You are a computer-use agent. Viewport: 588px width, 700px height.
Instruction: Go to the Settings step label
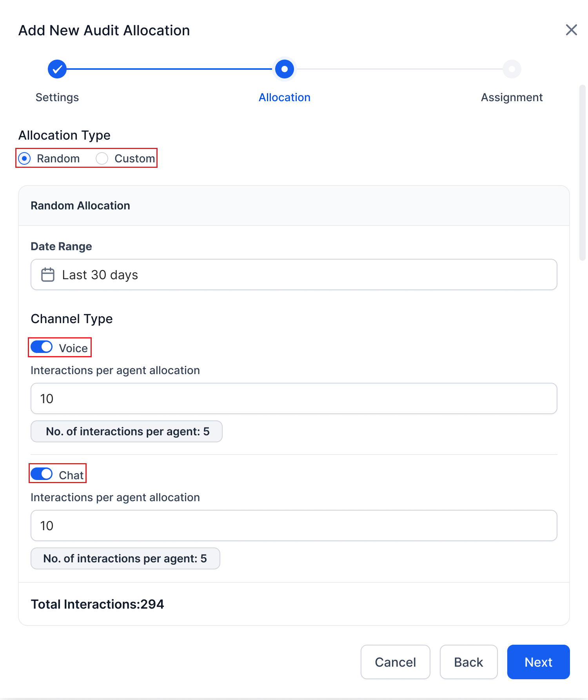pos(57,97)
